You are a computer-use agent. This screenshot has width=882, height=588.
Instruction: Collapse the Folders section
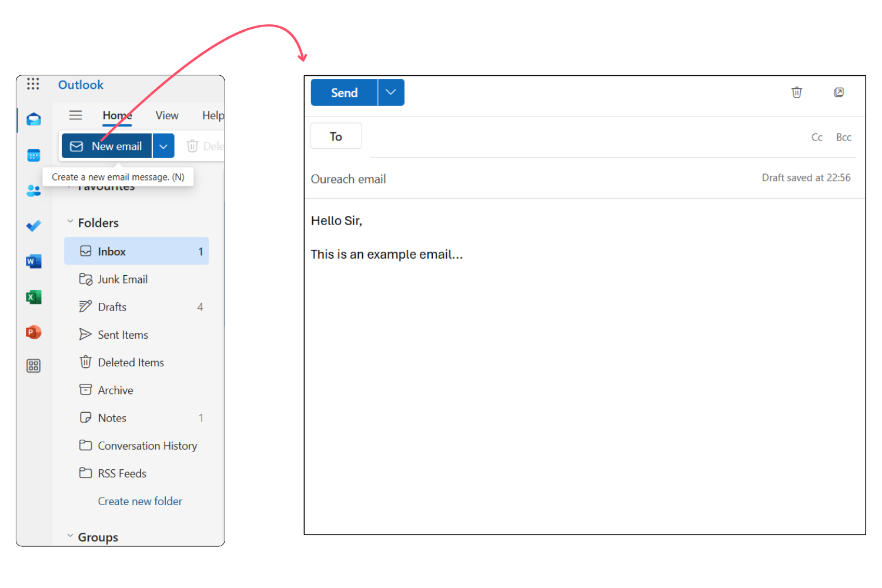click(x=69, y=222)
